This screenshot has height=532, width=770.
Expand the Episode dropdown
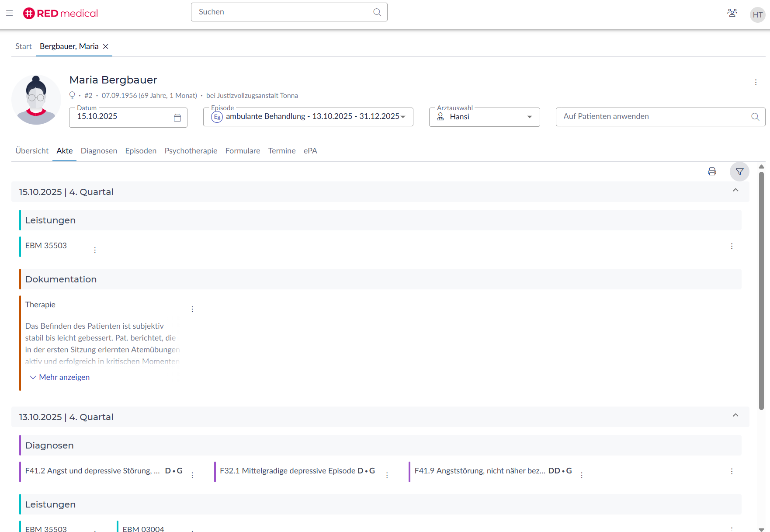tap(402, 117)
